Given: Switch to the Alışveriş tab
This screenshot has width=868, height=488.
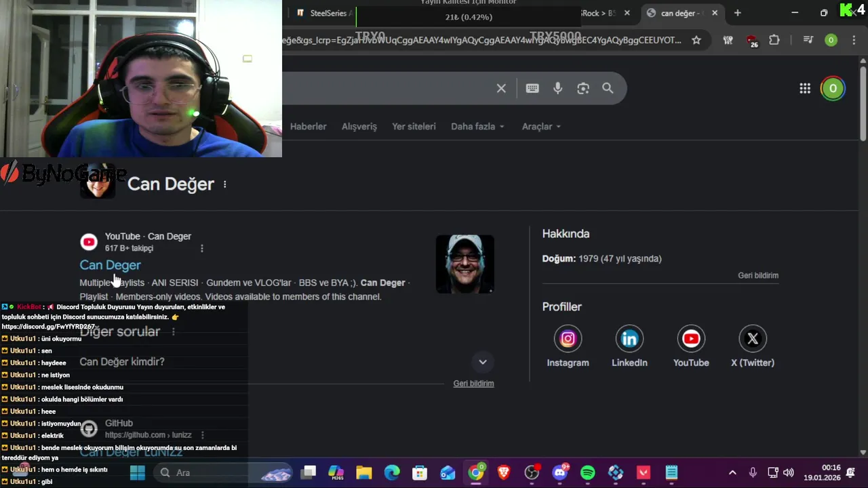Looking at the screenshot, I should pyautogui.click(x=359, y=127).
